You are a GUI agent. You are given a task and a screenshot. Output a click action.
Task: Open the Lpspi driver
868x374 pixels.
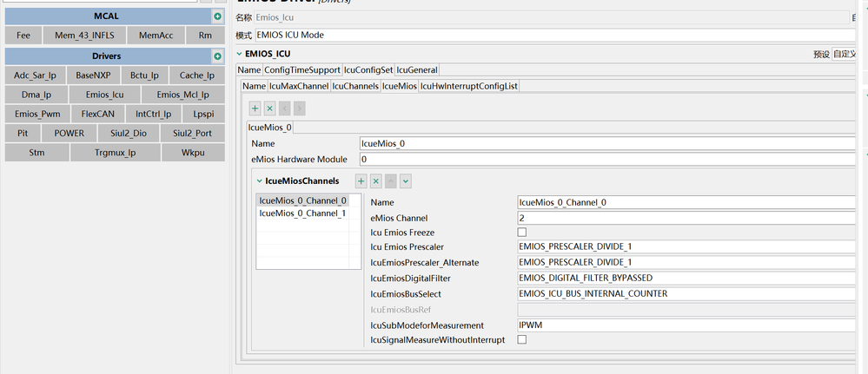click(x=203, y=115)
